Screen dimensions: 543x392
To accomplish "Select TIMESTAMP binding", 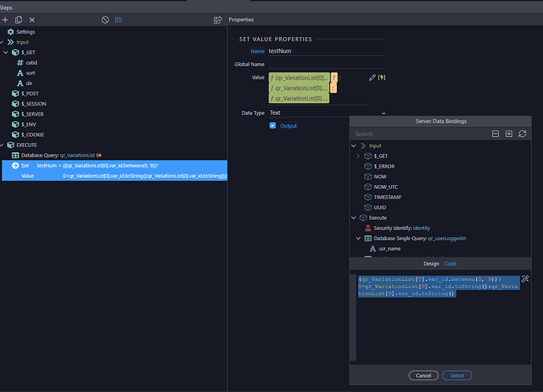I will click(x=382, y=197).
